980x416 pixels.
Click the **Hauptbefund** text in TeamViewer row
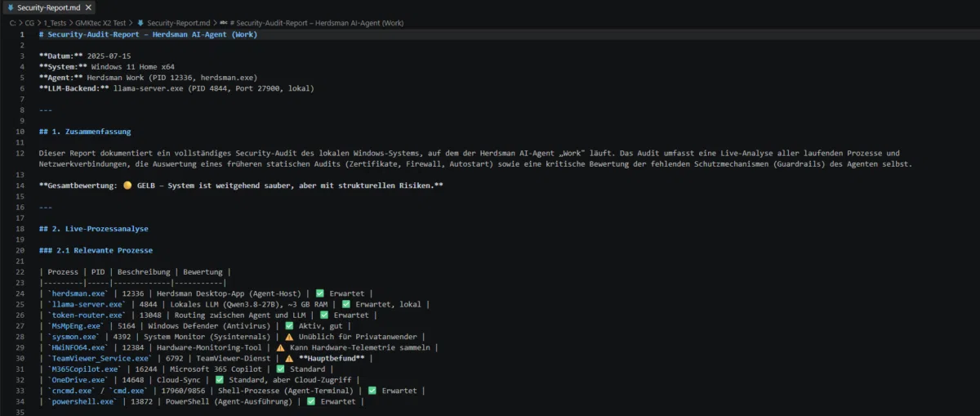(x=332, y=358)
